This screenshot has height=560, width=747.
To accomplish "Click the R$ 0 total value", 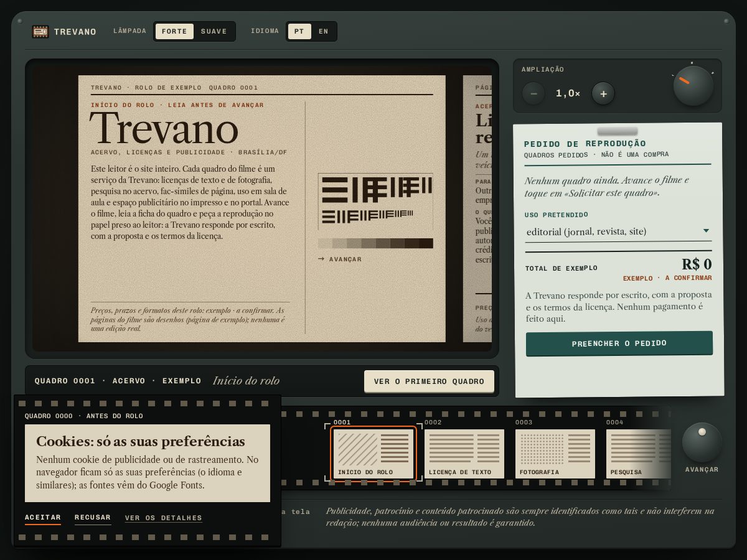I will [x=697, y=264].
